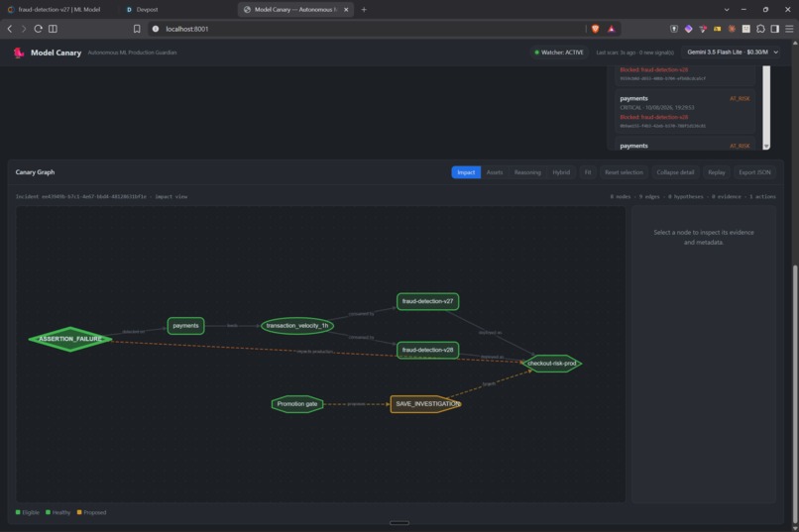
Task: Select the ASSERTION_FAILURE diamond node
Action: [x=70, y=339]
